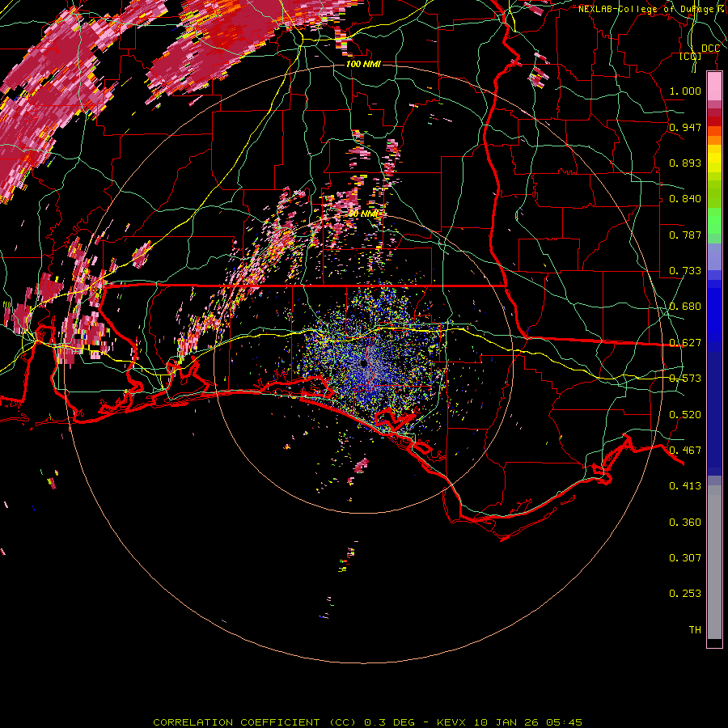Click the black radar site dot at center
This screenshot has height=728, width=728.
point(363,363)
